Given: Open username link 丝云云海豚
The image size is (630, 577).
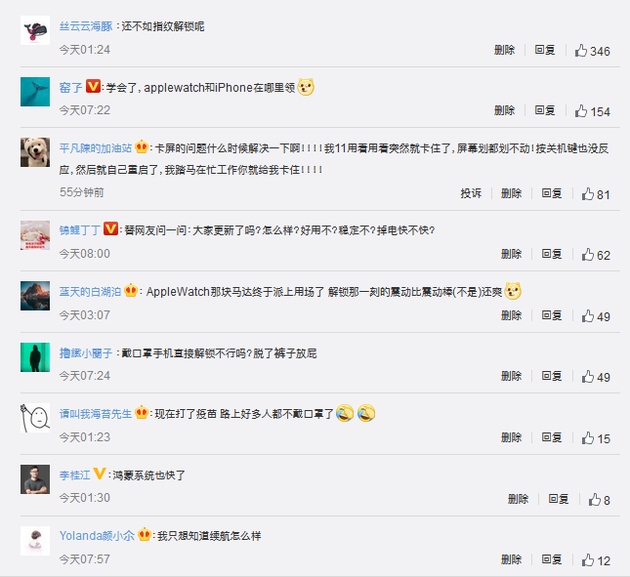Looking at the screenshot, I should tap(86, 27).
